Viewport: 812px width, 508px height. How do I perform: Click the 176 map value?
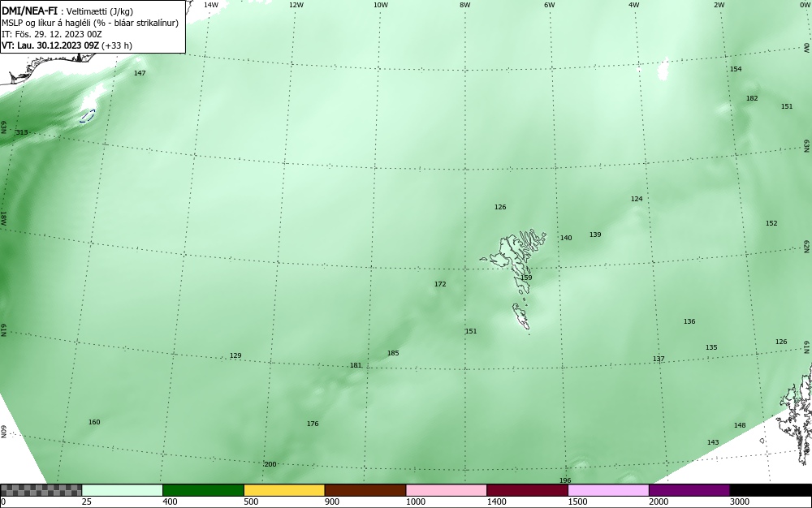coord(313,424)
